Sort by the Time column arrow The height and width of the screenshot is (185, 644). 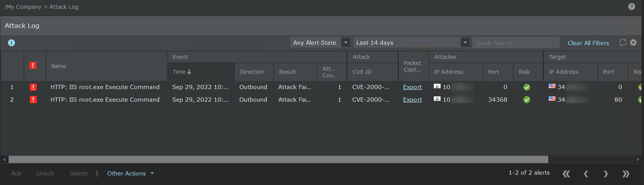point(189,72)
